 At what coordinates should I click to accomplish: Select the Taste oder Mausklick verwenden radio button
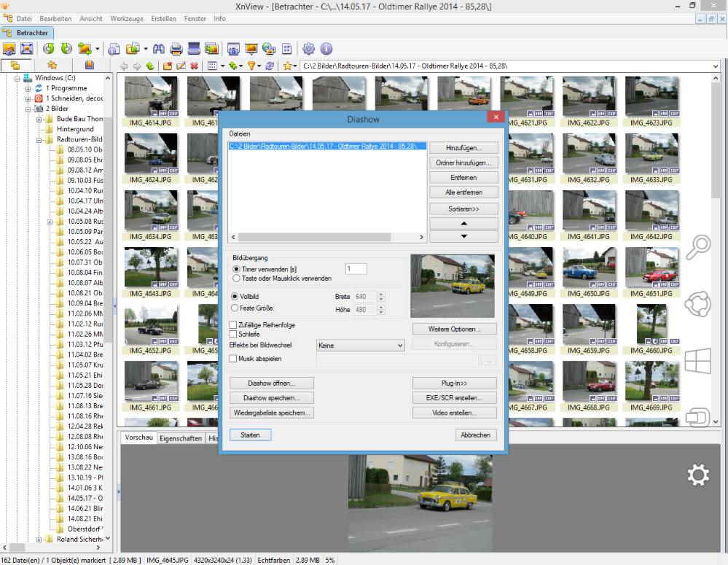[x=235, y=278]
